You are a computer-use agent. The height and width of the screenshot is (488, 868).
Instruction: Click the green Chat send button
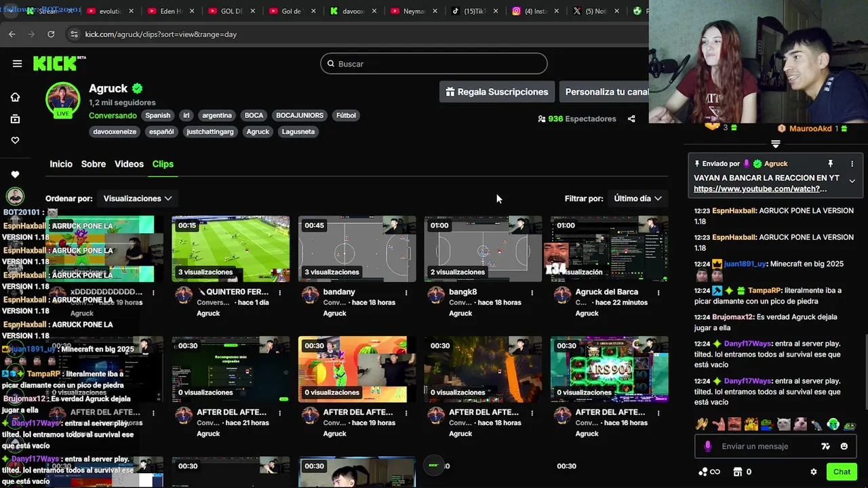[842, 472]
